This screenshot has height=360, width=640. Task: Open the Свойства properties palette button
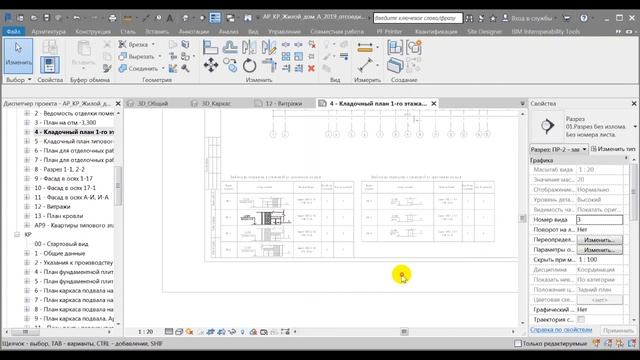pos(49,65)
